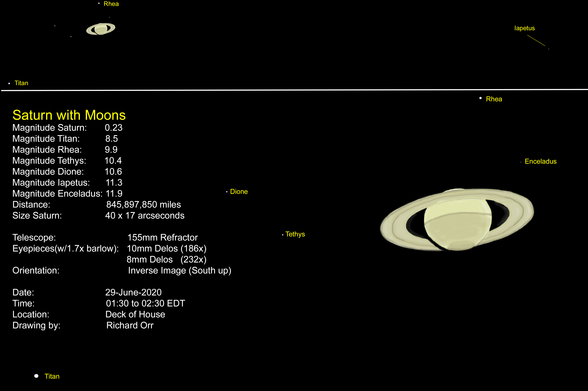The image size is (588, 391).
Task: Click the distance '845,897,850 miles'
Action: tap(143, 204)
